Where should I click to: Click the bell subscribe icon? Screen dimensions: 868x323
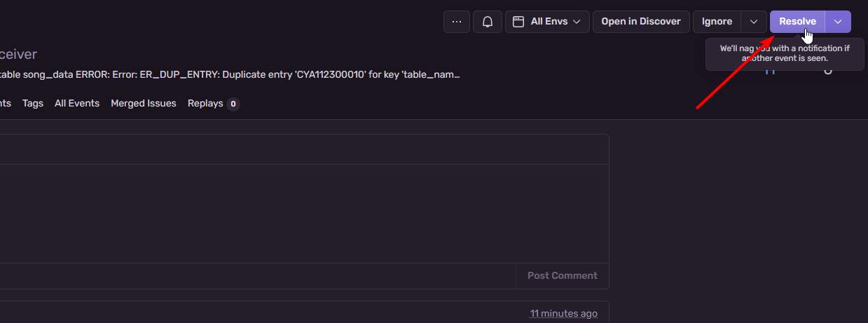click(488, 22)
